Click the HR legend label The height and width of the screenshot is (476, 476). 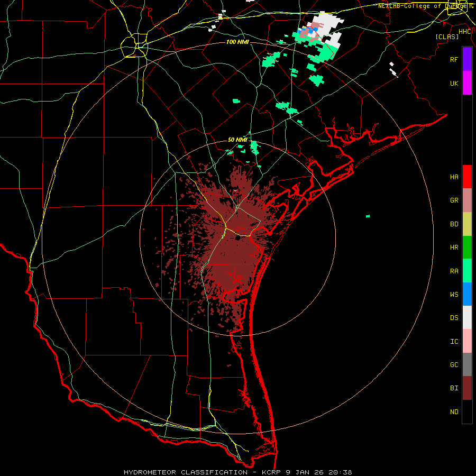coord(454,248)
